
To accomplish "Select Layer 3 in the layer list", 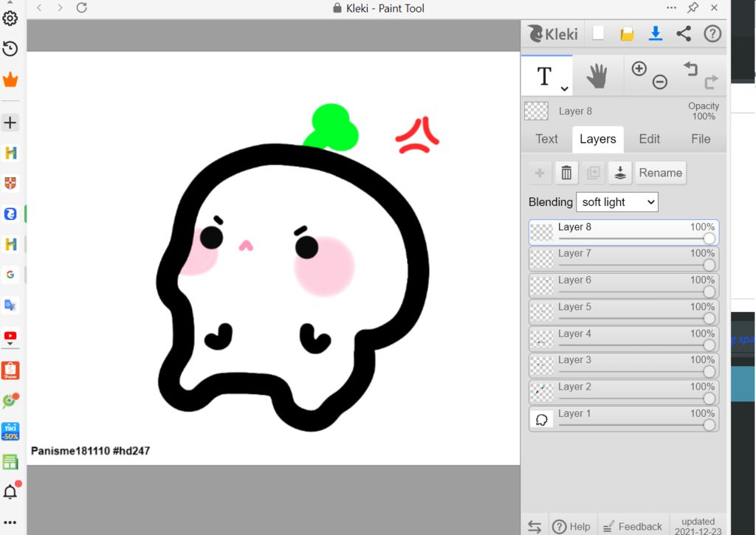I will click(623, 365).
